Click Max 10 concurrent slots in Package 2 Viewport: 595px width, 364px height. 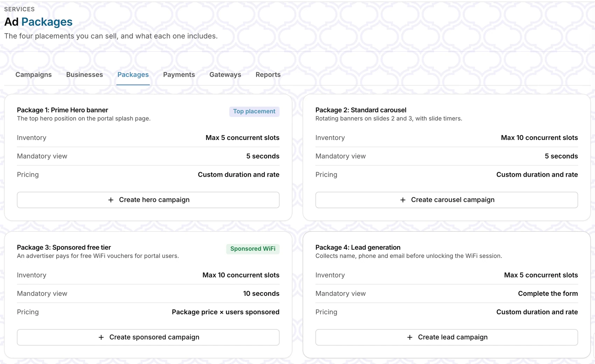pyautogui.click(x=539, y=138)
